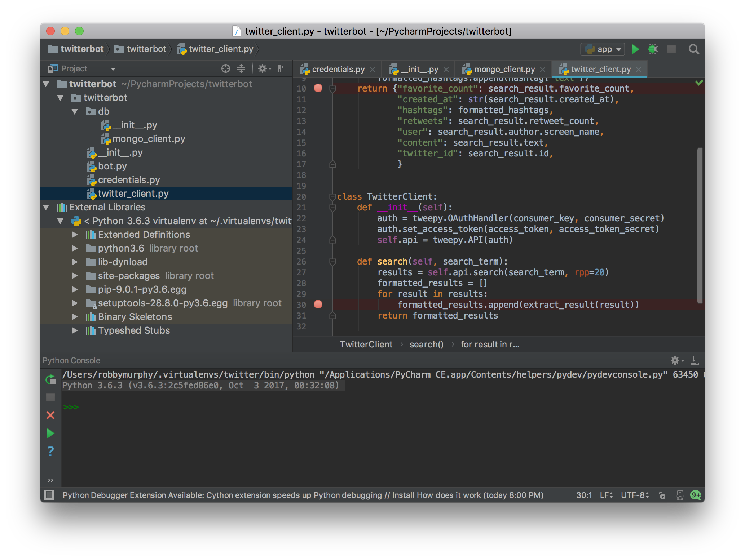Open the Python Console settings gear
The width and height of the screenshot is (745, 560).
pyautogui.click(x=675, y=360)
